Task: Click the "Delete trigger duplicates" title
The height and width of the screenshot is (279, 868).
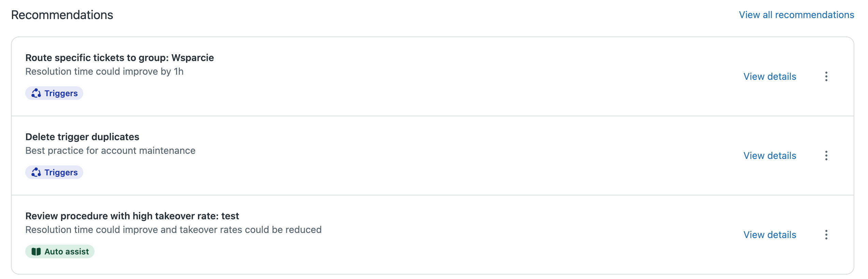Action: [82, 137]
